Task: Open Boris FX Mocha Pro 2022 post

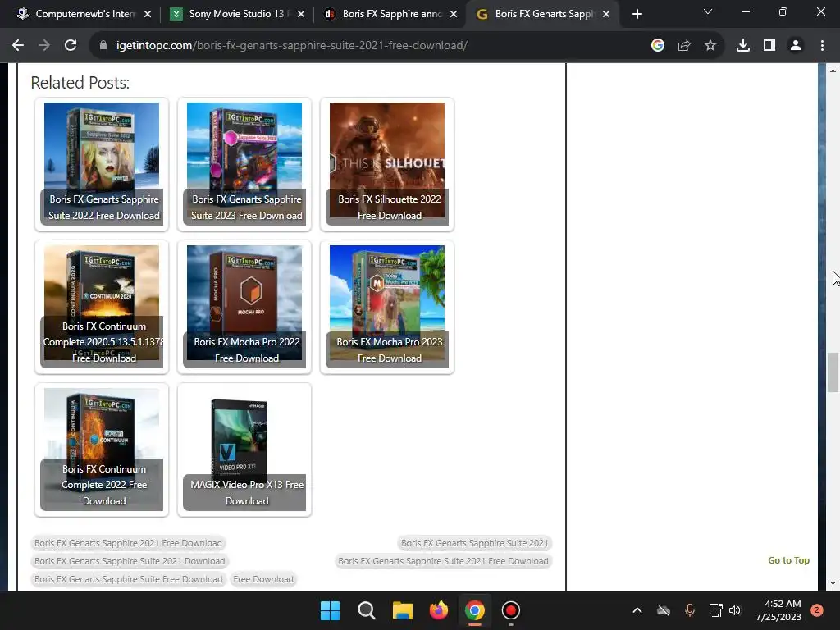Action: coord(244,307)
